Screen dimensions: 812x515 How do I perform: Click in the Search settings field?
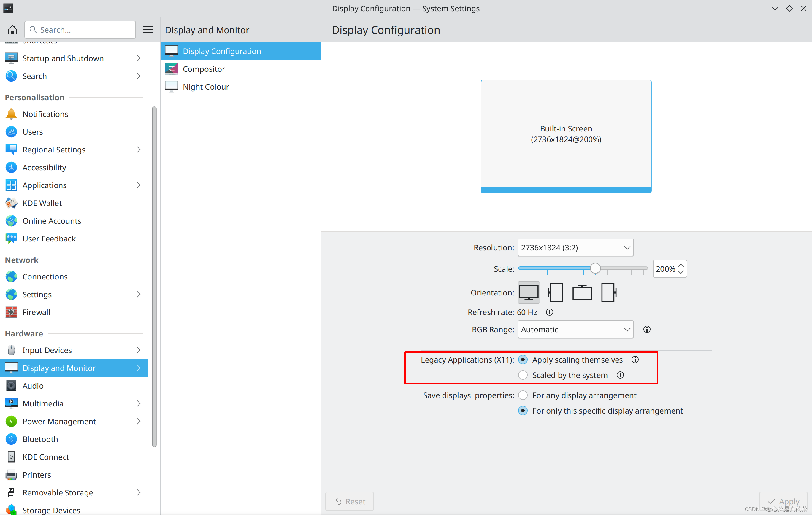80,30
